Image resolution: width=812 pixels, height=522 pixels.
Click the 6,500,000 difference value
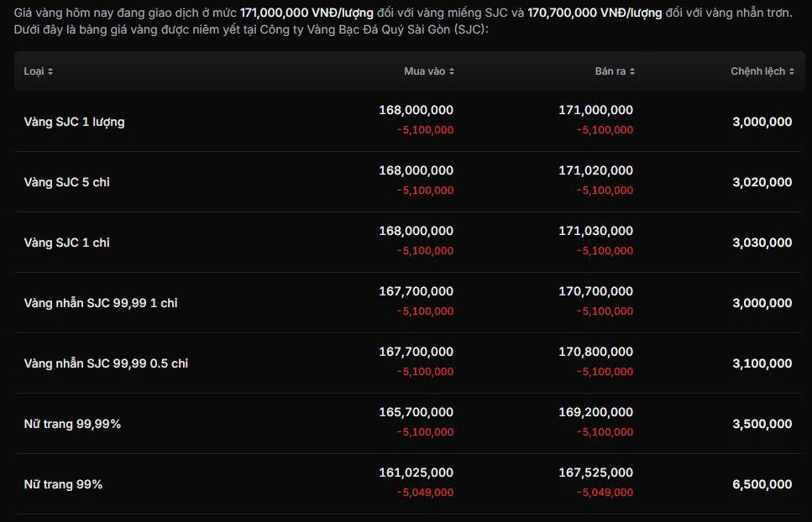(762, 484)
